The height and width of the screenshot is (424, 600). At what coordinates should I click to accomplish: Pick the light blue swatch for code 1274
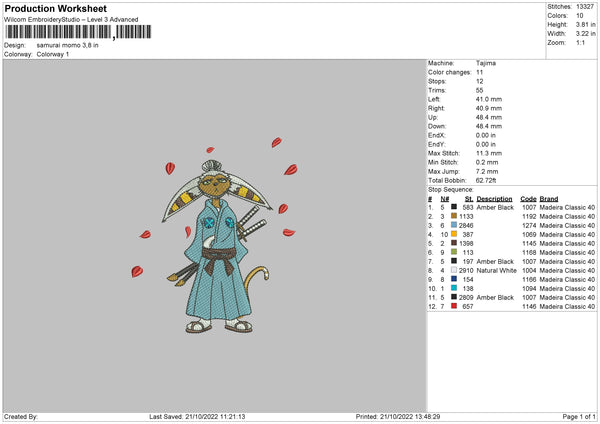(x=454, y=225)
